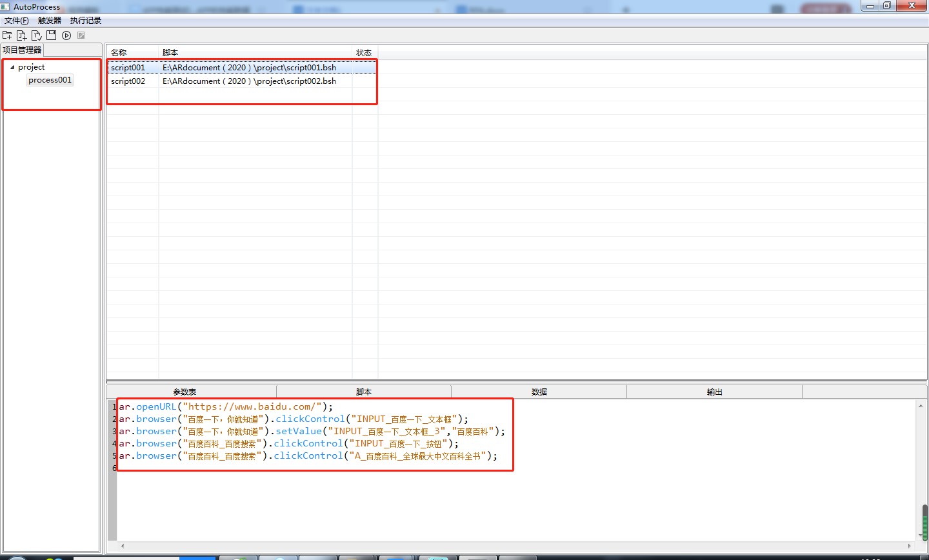Image resolution: width=929 pixels, height=560 pixels.
Task: Collapse the project tree node arrow
Action: 12,67
